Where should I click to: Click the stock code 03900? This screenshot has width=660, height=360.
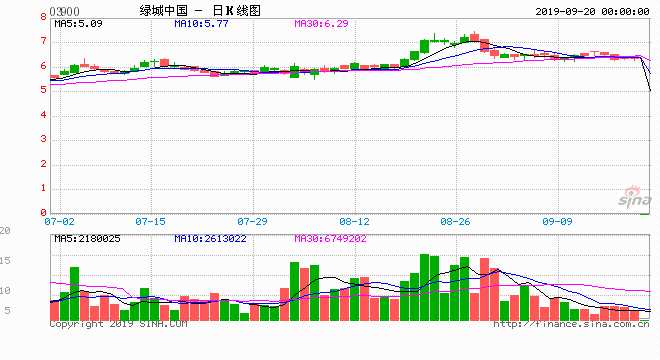(x=64, y=11)
